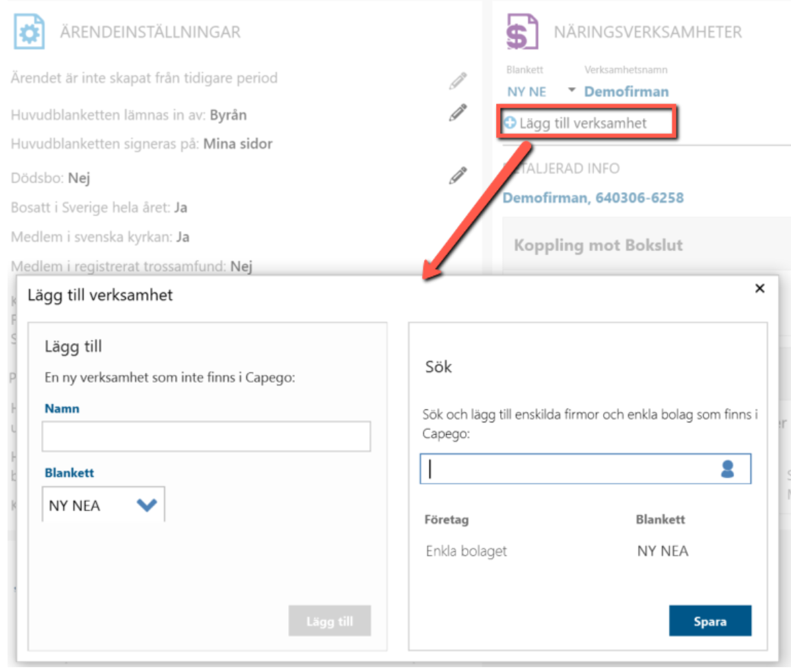
Task: Expand the NY NEA Blankett dropdown
Action: (147, 504)
